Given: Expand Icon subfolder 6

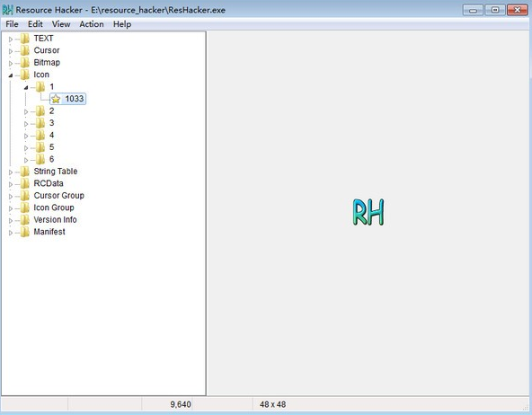Looking at the screenshot, I should (26, 160).
